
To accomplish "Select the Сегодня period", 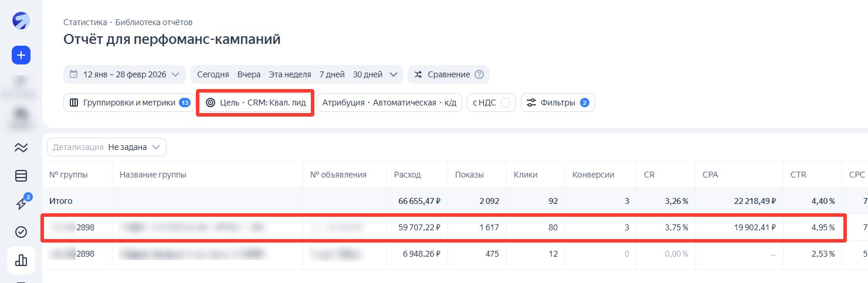I will coord(213,74).
